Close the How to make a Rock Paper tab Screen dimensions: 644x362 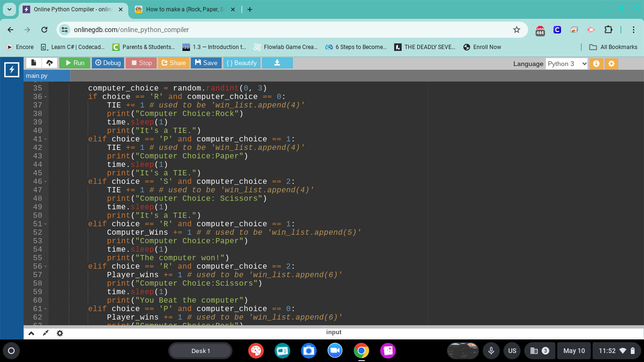tap(234, 9)
